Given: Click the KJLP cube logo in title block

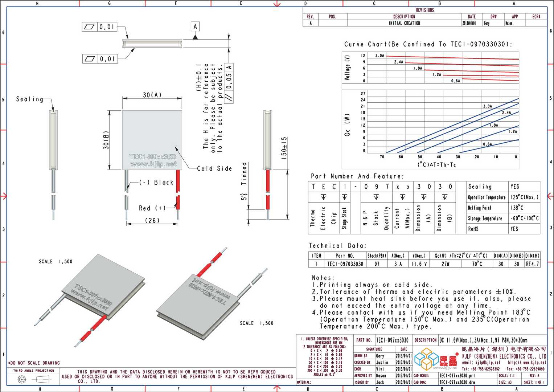Looking at the screenshot, I should [426, 358].
